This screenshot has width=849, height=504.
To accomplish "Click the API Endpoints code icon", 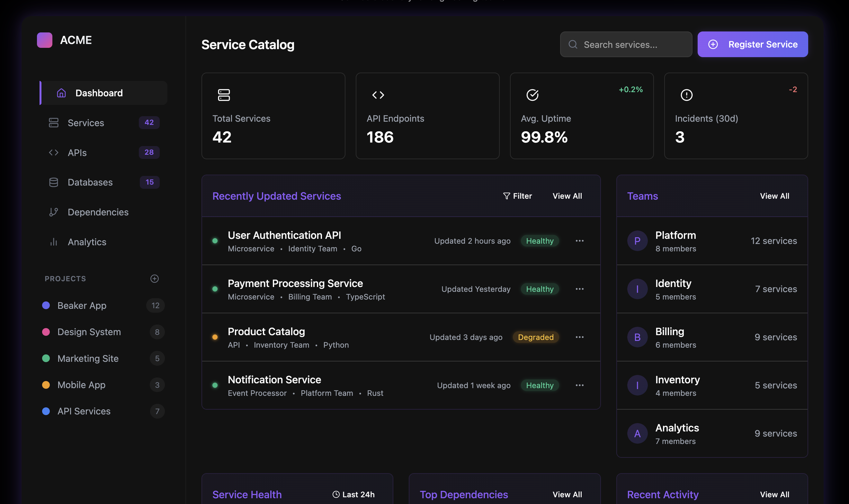I will point(378,95).
